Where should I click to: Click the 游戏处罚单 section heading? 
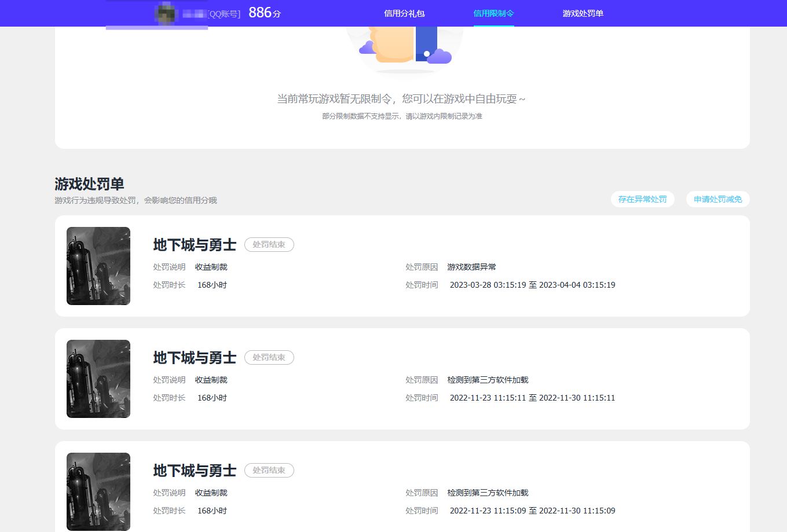tap(89, 184)
